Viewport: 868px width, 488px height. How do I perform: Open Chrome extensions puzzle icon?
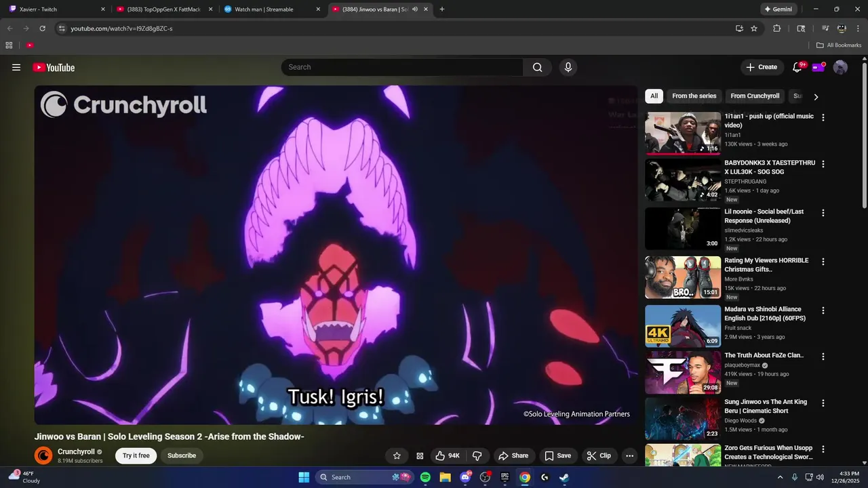(777, 28)
